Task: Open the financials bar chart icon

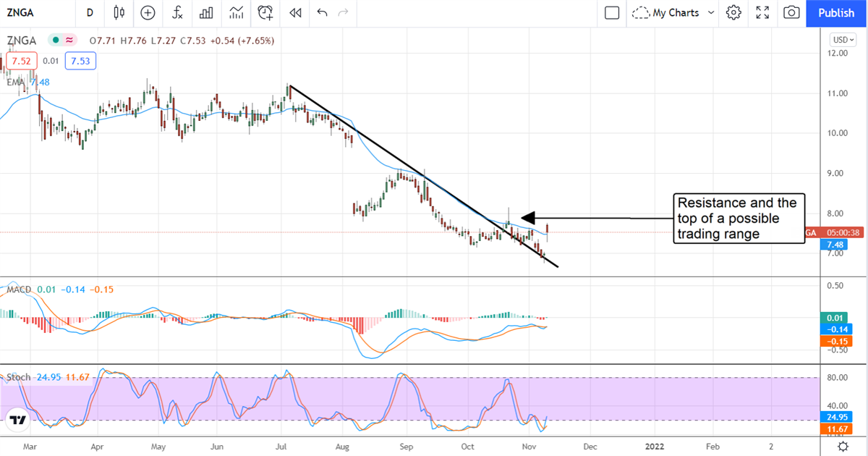Action: pyautogui.click(x=206, y=13)
